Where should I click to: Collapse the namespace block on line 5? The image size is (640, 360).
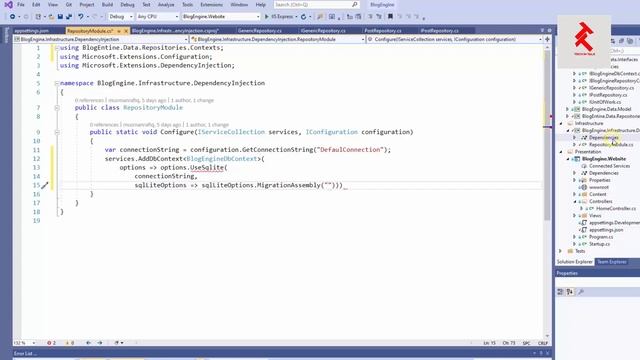tap(57, 83)
